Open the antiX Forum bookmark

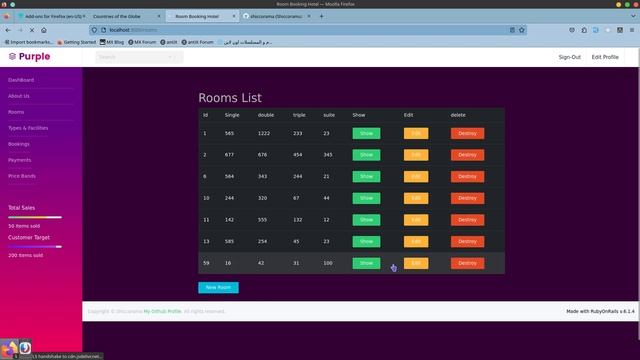click(x=197, y=42)
